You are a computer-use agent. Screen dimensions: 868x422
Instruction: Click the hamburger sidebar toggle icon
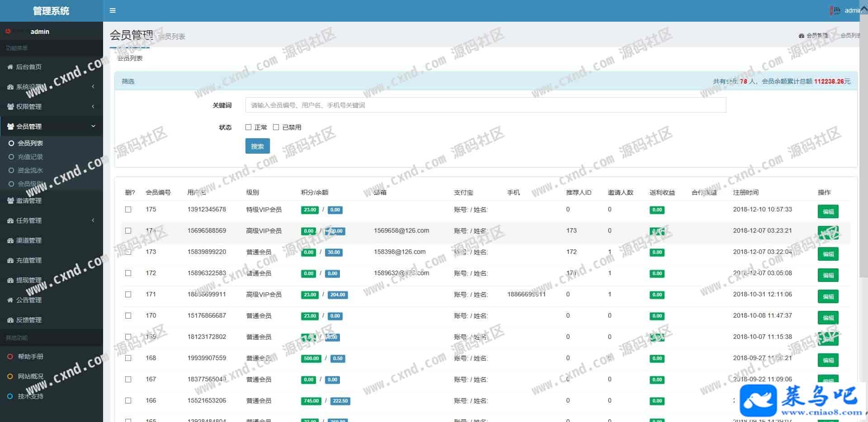[x=113, y=10]
